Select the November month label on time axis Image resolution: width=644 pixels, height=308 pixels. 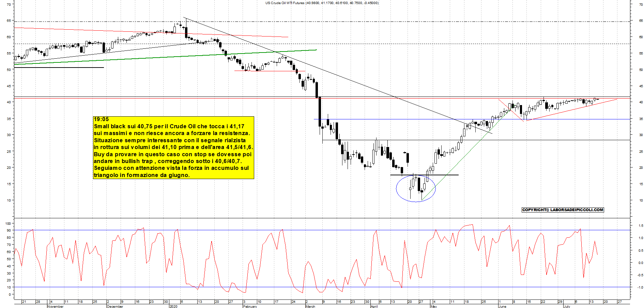tap(55, 306)
